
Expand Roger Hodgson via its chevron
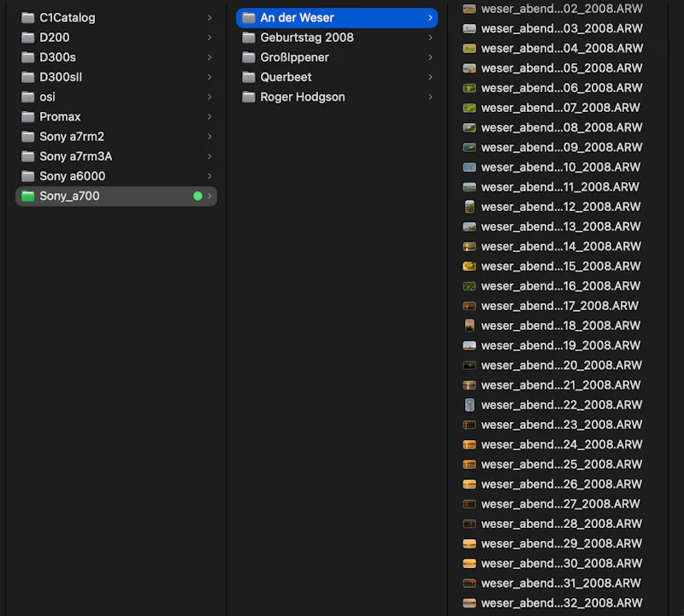tap(430, 97)
